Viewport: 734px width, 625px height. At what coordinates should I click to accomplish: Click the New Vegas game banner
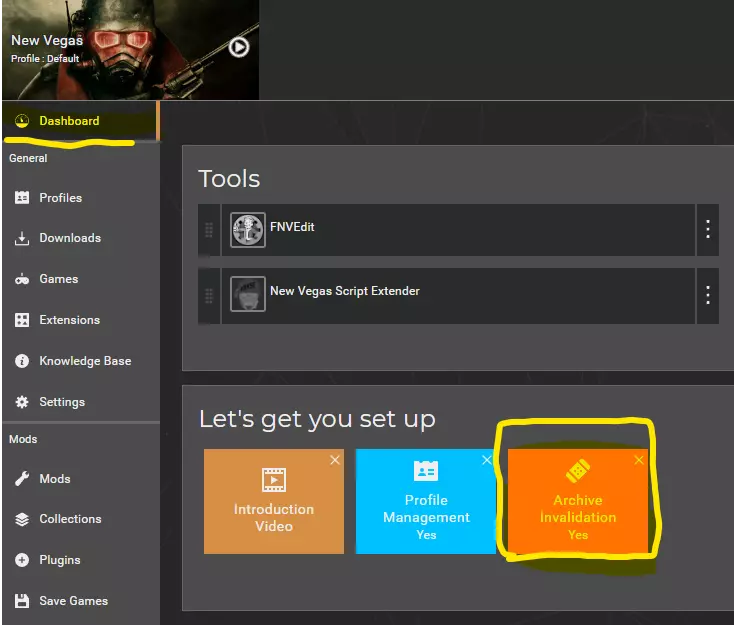click(131, 50)
